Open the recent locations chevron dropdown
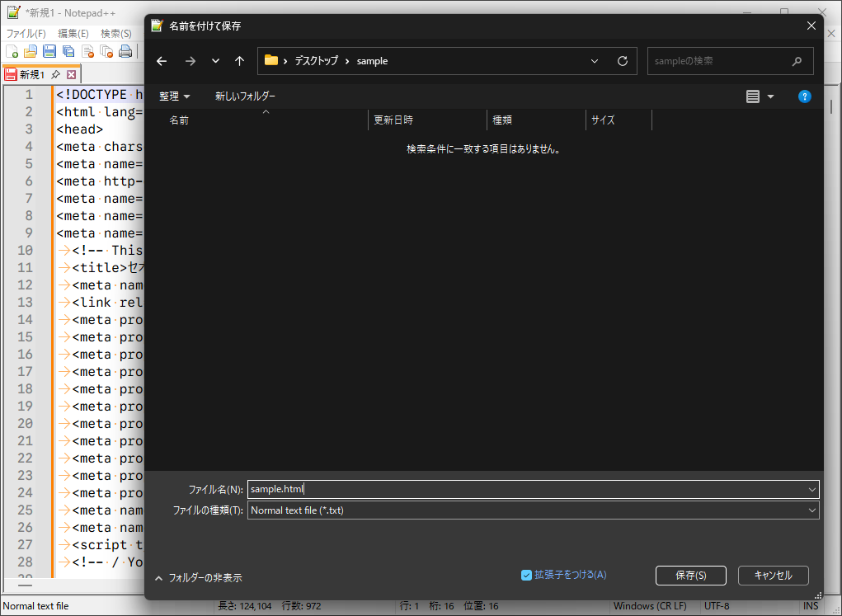The height and width of the screenshot is (616, 842). point(215,61)
